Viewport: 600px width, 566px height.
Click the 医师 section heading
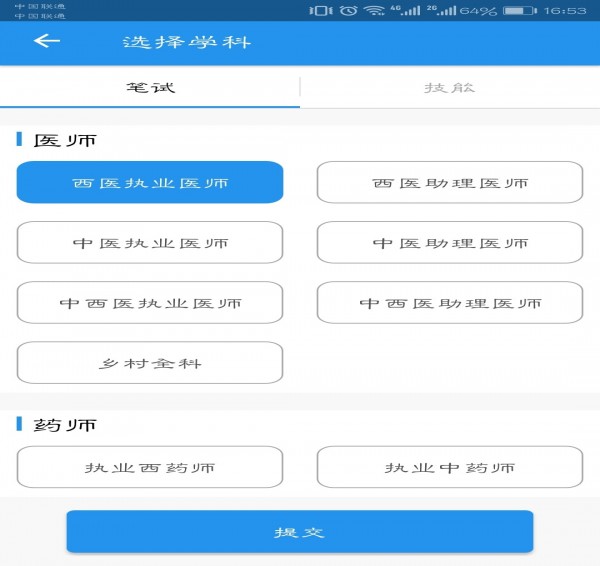65,140
